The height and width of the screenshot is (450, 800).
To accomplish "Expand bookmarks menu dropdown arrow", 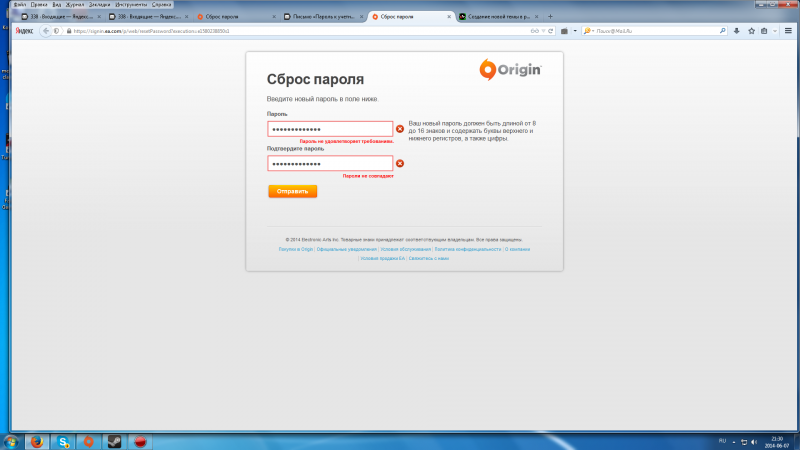I will point(775,31).
